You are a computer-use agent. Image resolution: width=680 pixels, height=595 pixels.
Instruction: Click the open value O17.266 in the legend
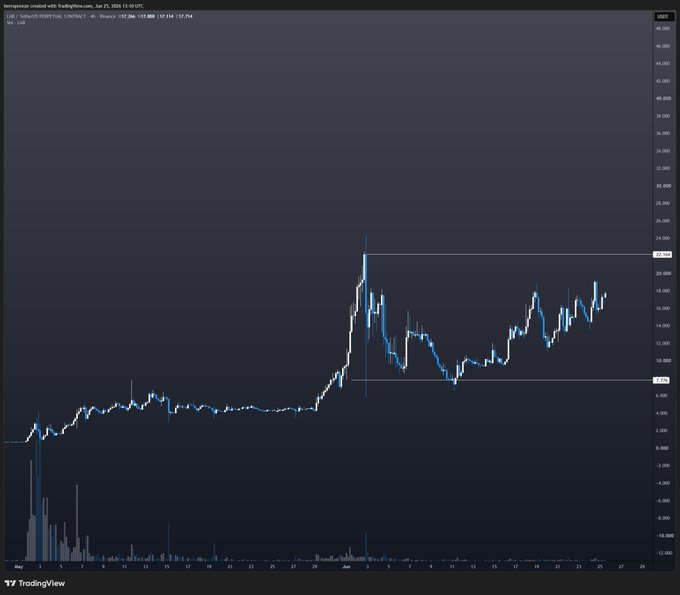click(x=127, y=16)
